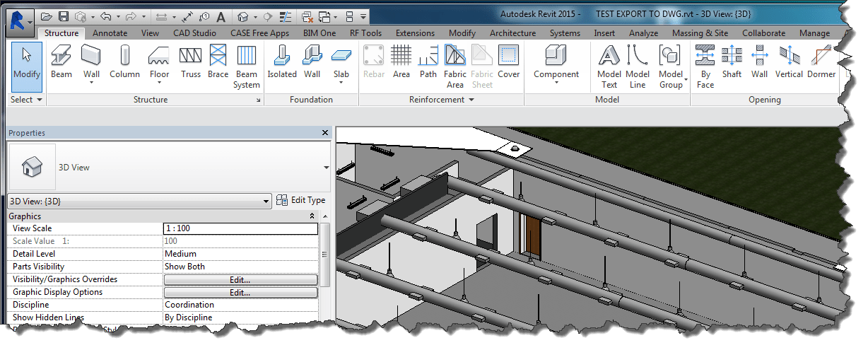Select the Area reinforcement tool
The width and height of the screenshot is (868, 350).
pyautogui.click(x=401, y=62)
